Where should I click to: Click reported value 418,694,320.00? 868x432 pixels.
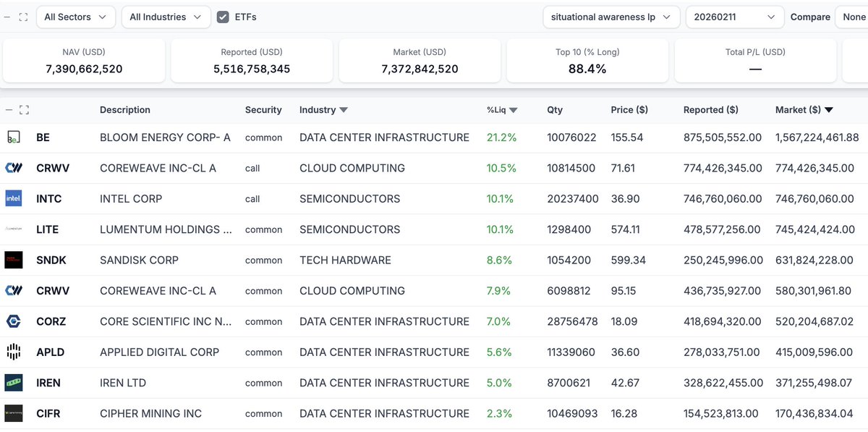click(723, 322)
